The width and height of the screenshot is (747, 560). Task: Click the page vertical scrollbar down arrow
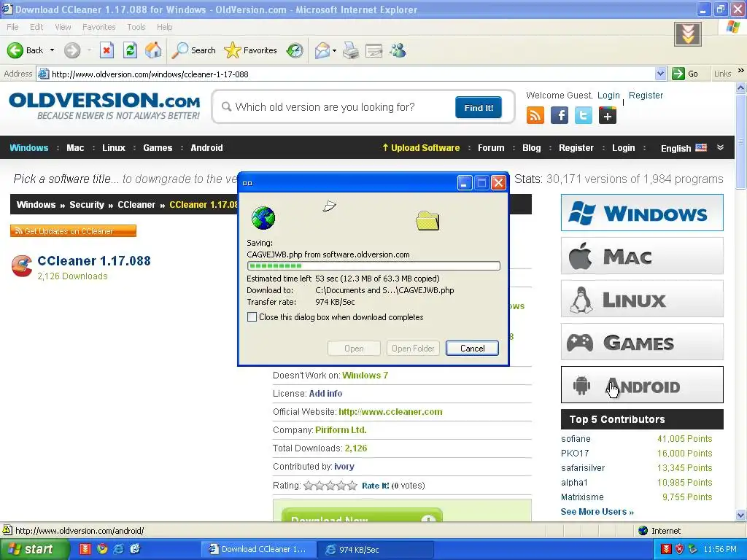[x=741, y=516]
